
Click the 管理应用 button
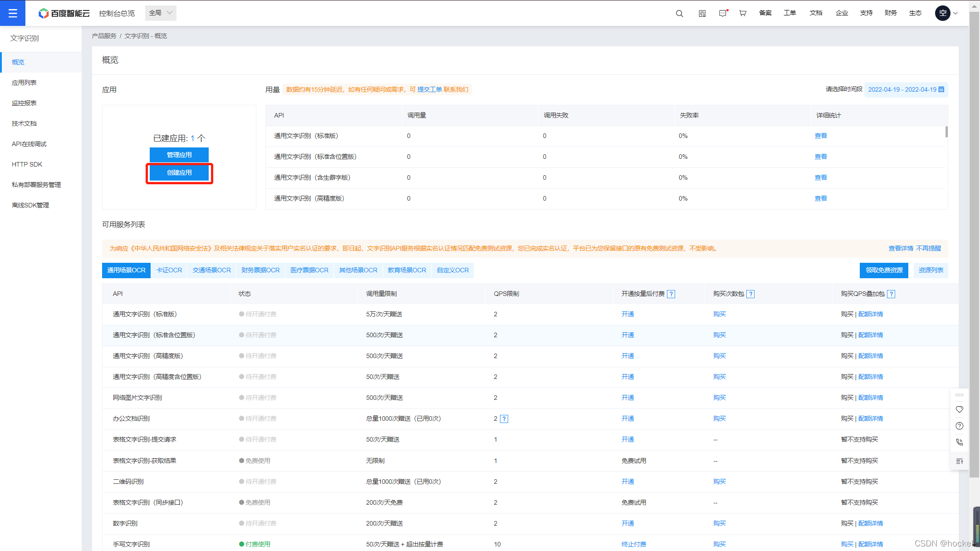(x=179, y=155)
